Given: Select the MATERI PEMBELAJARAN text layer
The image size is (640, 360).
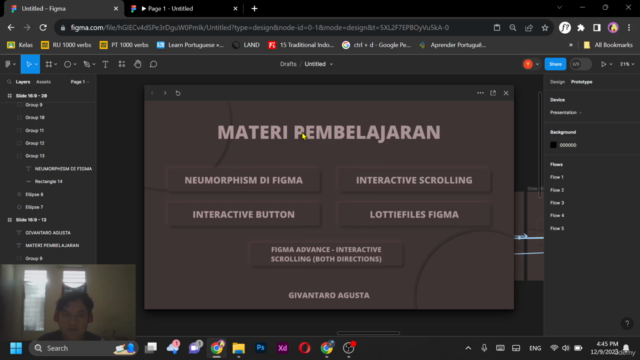Looking at the screenshot, I should [52, 246].
